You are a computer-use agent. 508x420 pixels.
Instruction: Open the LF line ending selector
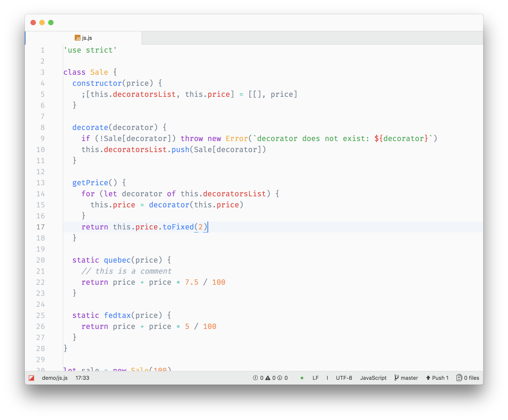[x=316, y=378]
